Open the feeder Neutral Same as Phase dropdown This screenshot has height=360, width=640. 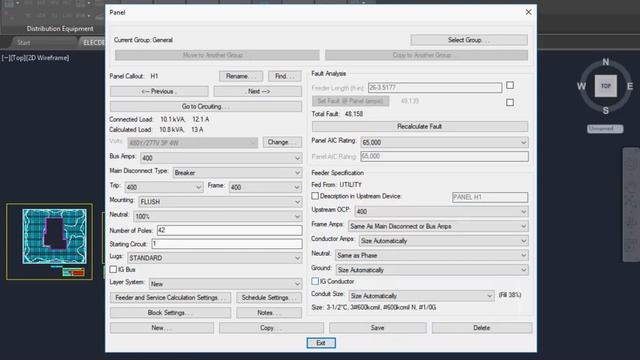pyautogui.click(x=432, y=256)
